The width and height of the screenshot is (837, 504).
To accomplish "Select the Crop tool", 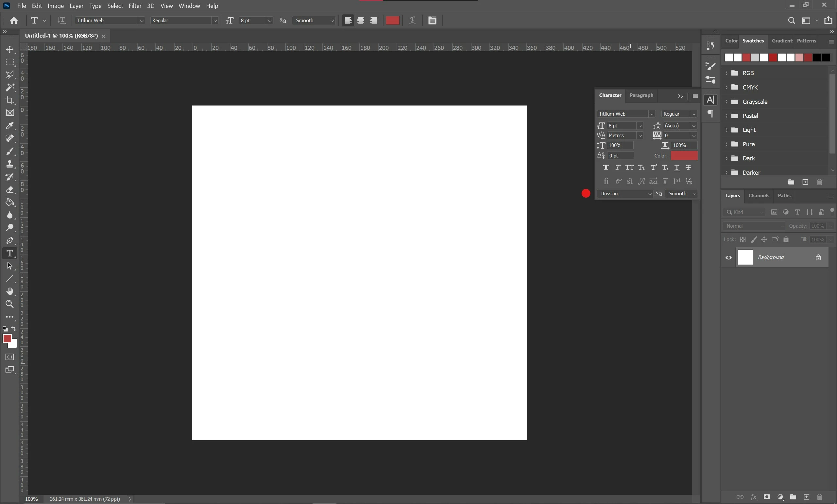I will coord(9,100).
